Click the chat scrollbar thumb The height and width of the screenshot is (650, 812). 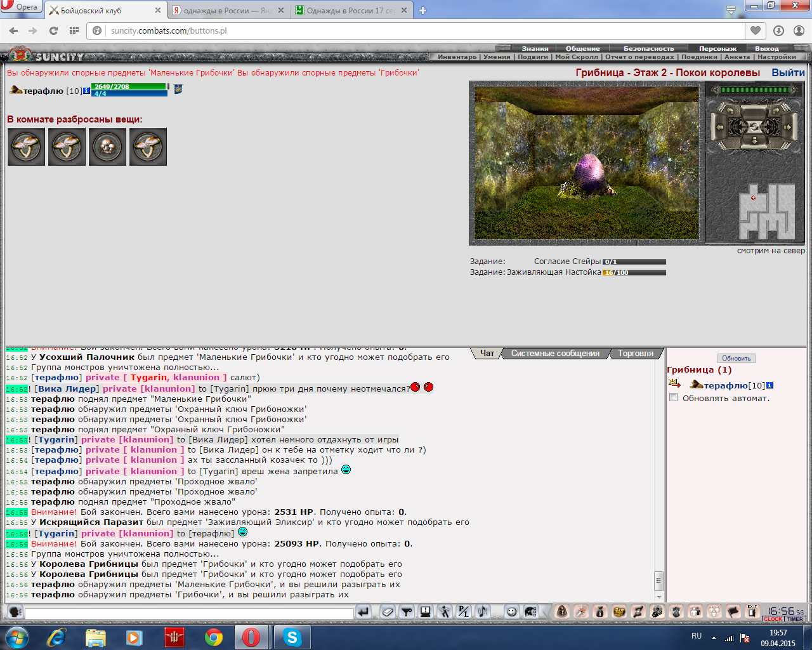tap(659, 580)
